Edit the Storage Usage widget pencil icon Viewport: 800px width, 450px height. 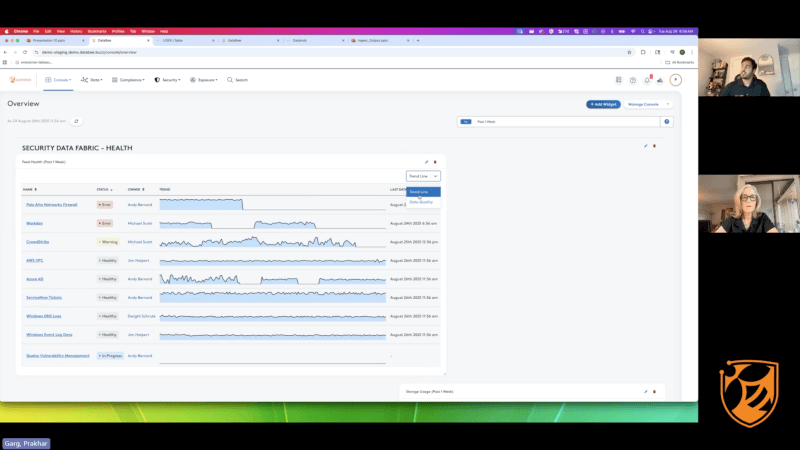(645, 392)
